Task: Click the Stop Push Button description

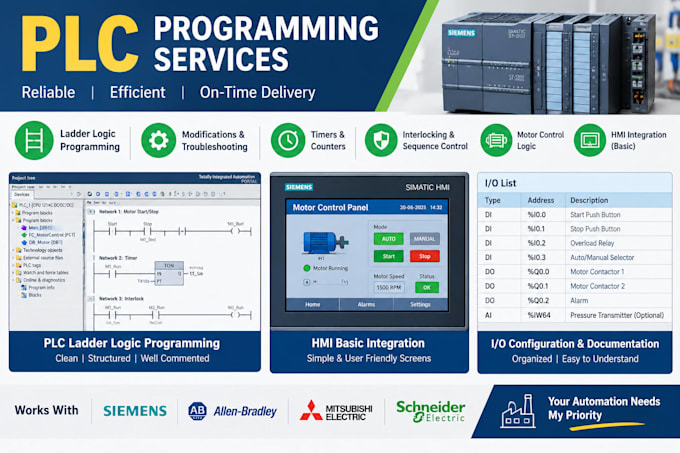Action: point(595,229)
